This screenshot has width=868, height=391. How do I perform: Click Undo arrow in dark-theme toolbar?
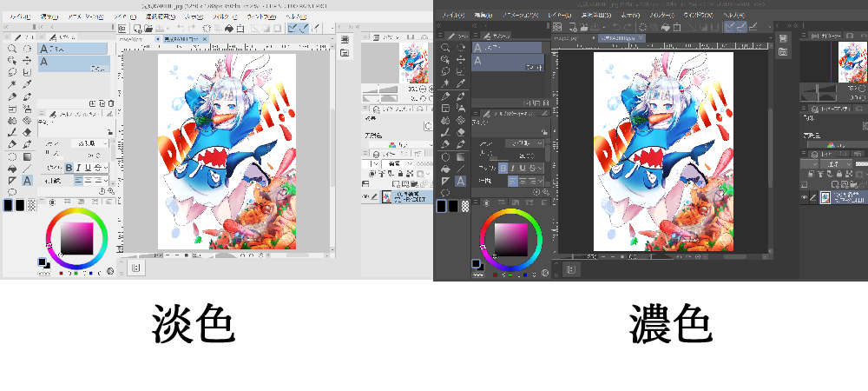coord(615,27)
